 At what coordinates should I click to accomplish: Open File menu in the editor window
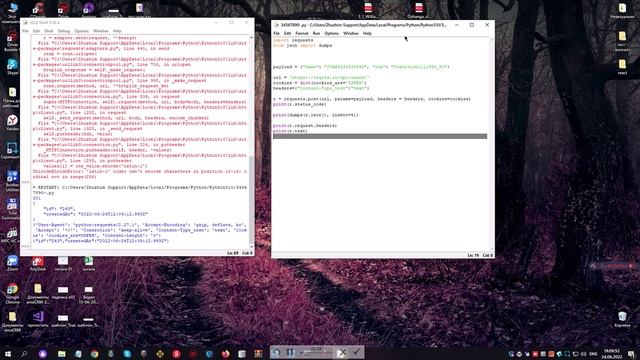point(276,33)
